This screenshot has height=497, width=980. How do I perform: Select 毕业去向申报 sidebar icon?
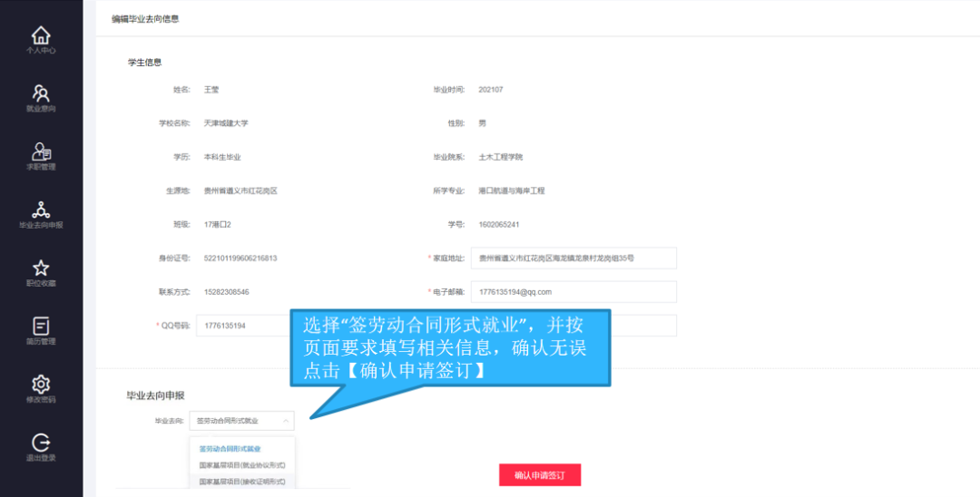point(41,210)
